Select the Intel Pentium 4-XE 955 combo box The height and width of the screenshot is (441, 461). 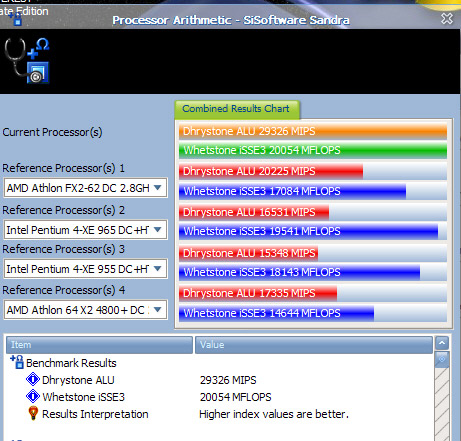[85, 269]
